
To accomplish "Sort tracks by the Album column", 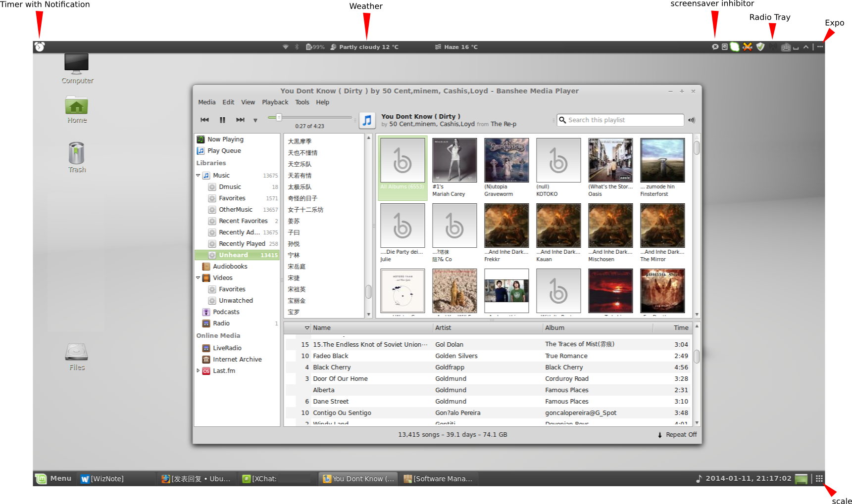I will pos(598,328).
